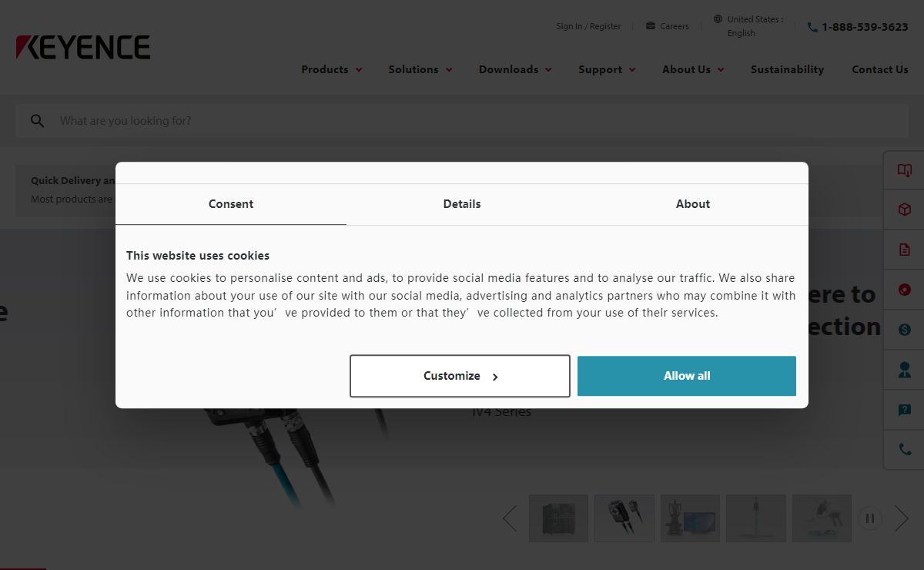Open United States : English region selector
This screenshot has width=924, height=570.
pyautogui.click(x=748, y=26)
